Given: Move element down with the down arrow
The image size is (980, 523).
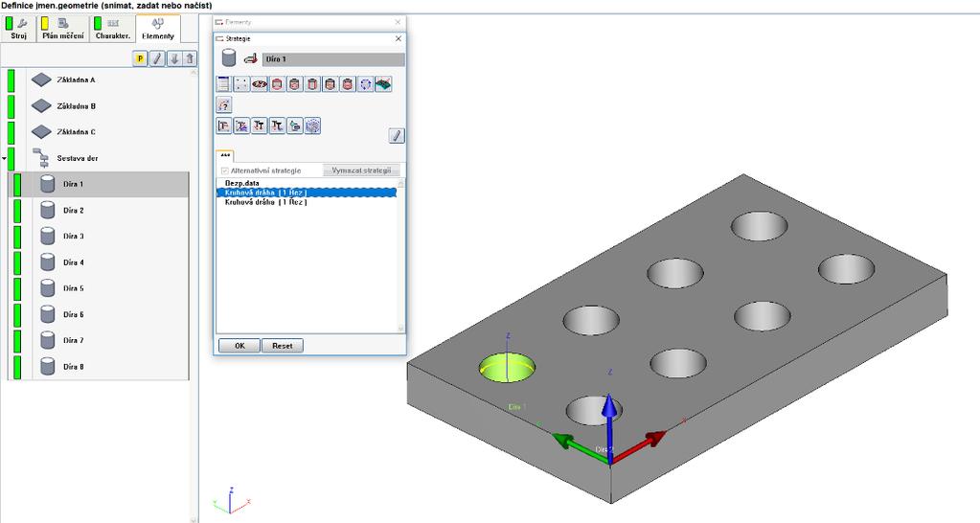Looking at the screenshot, I should click(173, 58).
